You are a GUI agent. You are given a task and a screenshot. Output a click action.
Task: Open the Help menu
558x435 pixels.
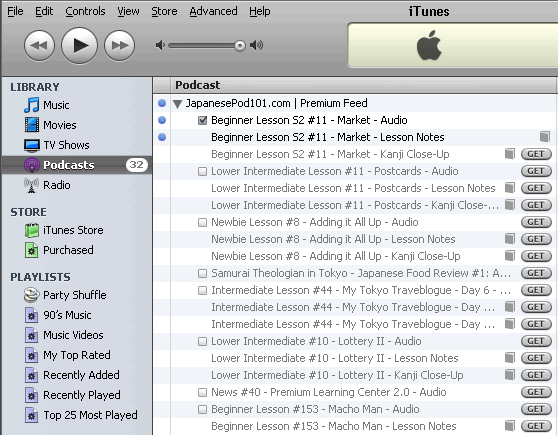259,11
